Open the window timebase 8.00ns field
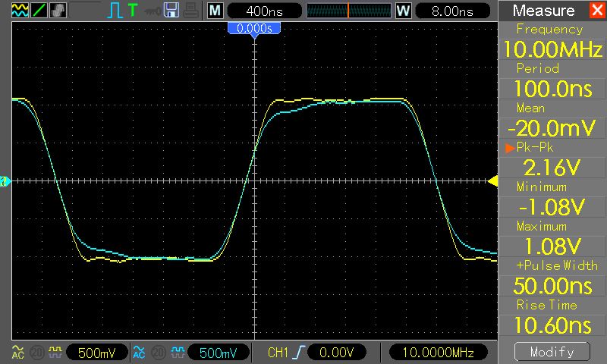Viewport: 607px width, 364px height. (x=451, y=11)
